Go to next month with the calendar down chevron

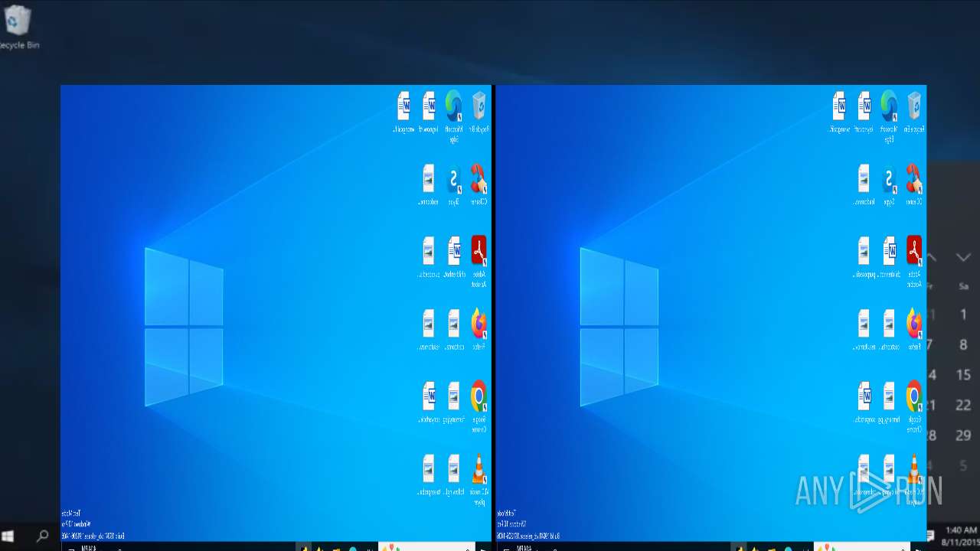tap(963, 258)
